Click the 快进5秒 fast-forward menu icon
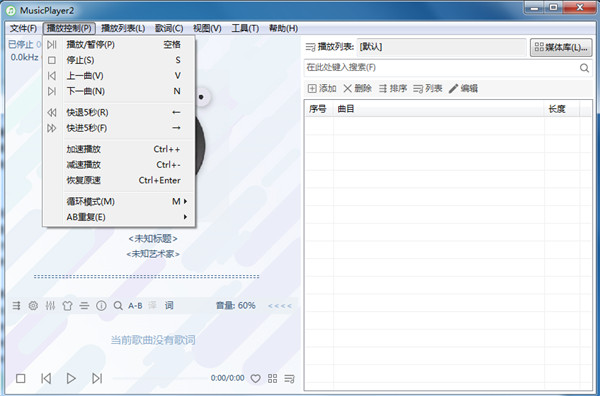 point(52,128)
